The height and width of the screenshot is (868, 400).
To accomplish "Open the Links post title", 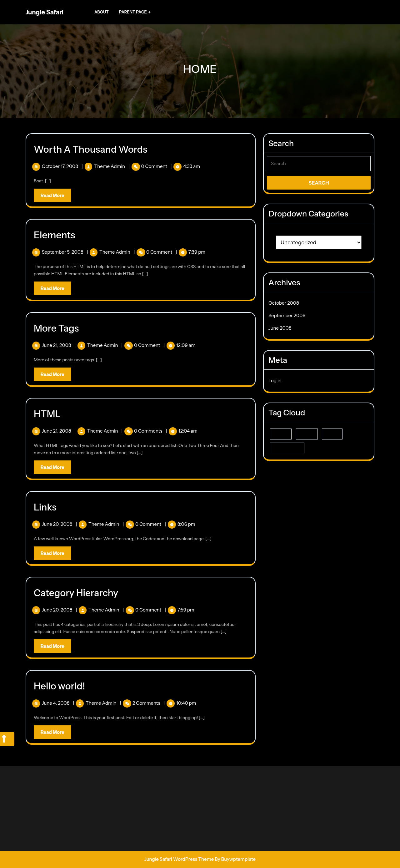I will (45, 507).
